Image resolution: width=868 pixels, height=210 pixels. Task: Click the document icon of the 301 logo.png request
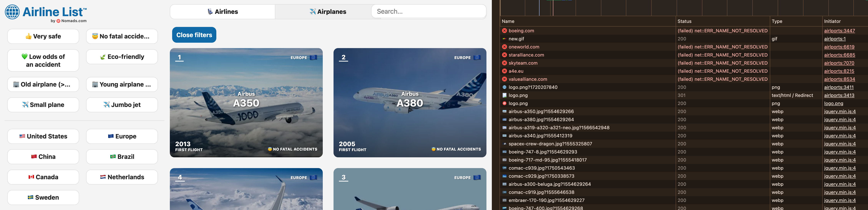point(505,95)
